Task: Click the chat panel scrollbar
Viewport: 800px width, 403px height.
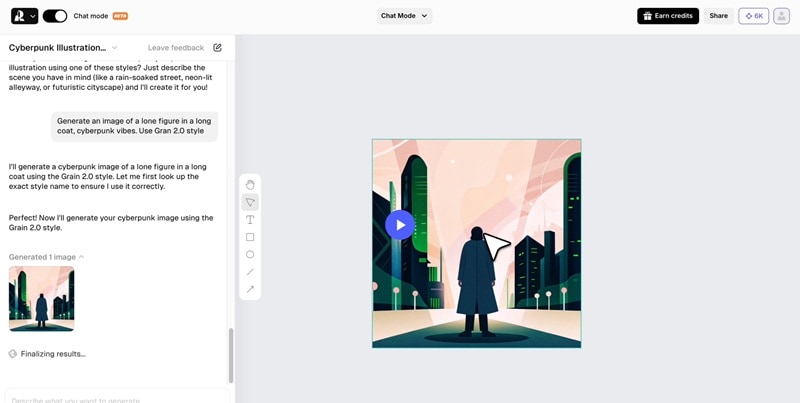Action: 231,356
